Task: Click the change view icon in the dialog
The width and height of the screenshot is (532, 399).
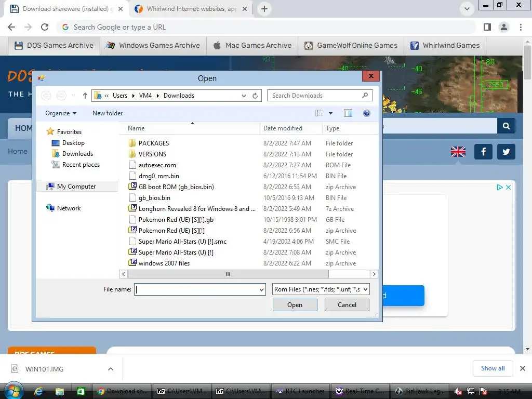Action: point(320,113)
